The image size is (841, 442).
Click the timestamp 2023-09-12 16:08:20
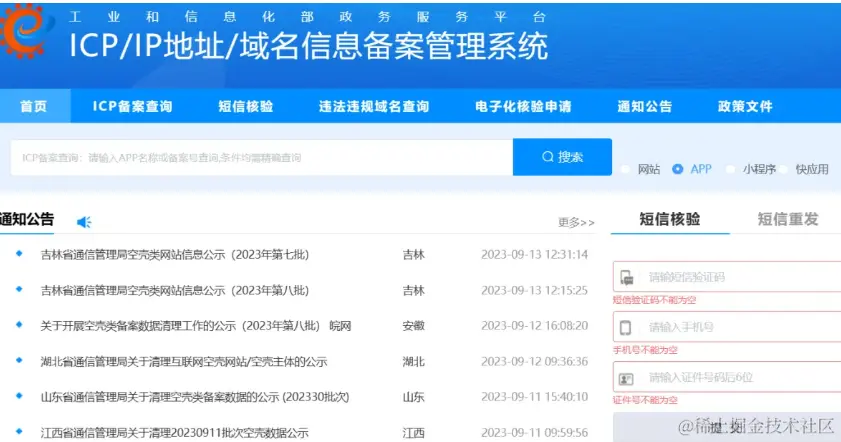[535, 326]
